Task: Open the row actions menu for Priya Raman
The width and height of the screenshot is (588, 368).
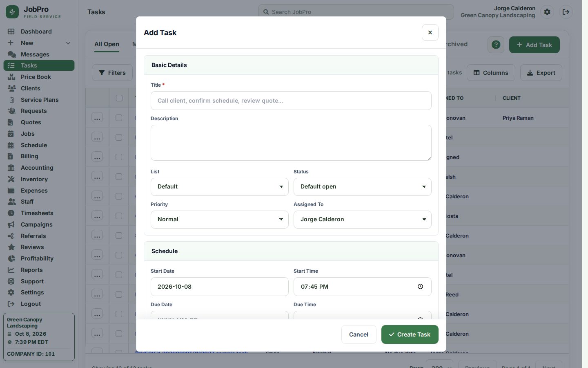Action: click(x=97, y=118)
